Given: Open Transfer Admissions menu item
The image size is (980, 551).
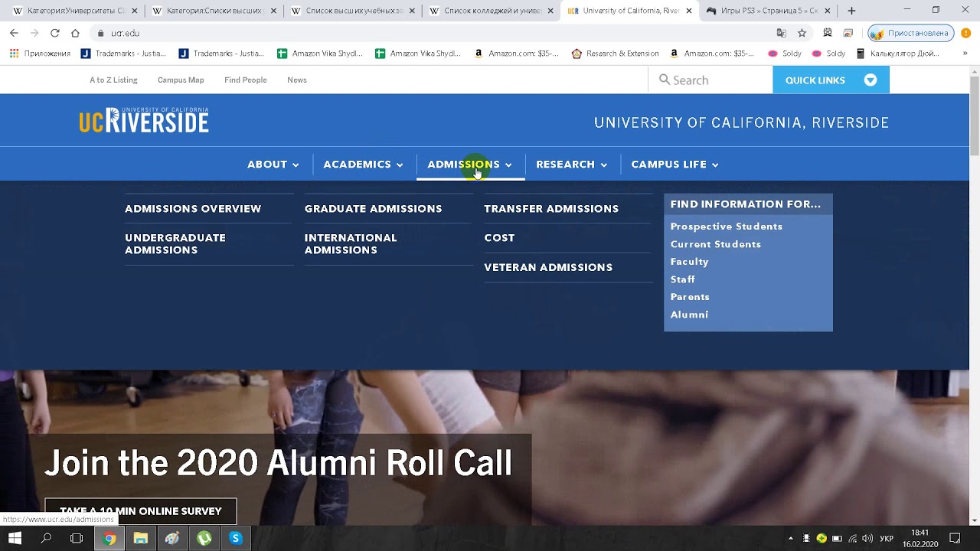Looking at the screenshot, I should coord(551,208).
